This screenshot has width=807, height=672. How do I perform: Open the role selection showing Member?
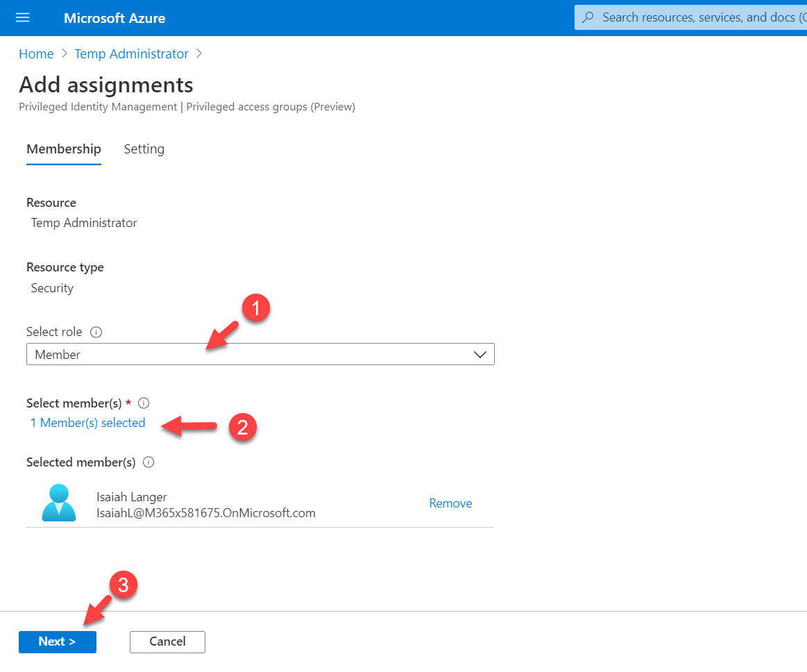point(260,354)
